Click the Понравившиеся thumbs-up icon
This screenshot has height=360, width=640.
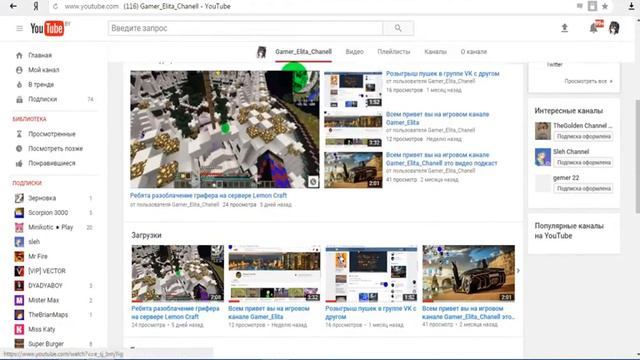click(x=19, y=163)
